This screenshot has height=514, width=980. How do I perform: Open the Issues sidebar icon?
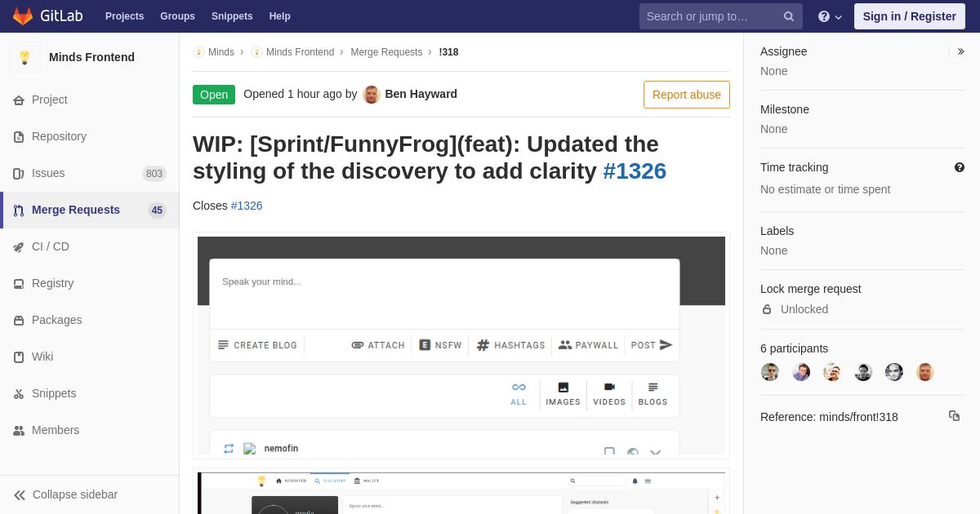pyautogui.click(x=19, y=174)
